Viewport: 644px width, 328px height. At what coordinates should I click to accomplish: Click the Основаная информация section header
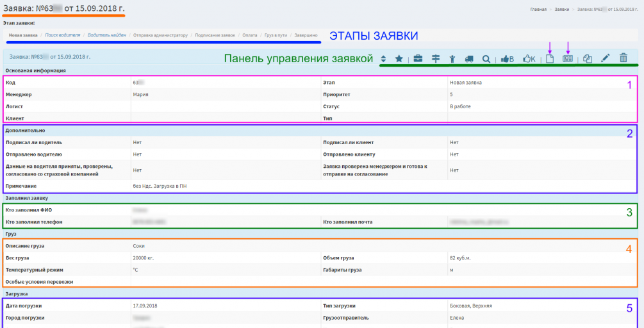[36, 70]
